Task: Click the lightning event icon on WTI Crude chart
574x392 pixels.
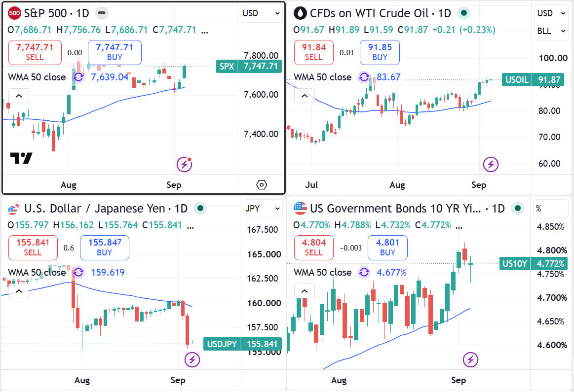Action: [x=491, y=165]
